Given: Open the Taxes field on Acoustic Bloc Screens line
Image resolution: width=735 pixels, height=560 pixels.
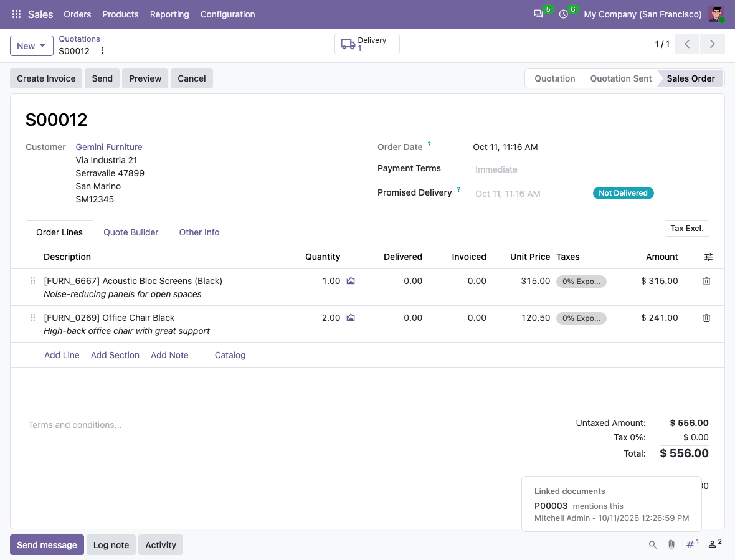Looking at the screenshot, I should [581, 281].
